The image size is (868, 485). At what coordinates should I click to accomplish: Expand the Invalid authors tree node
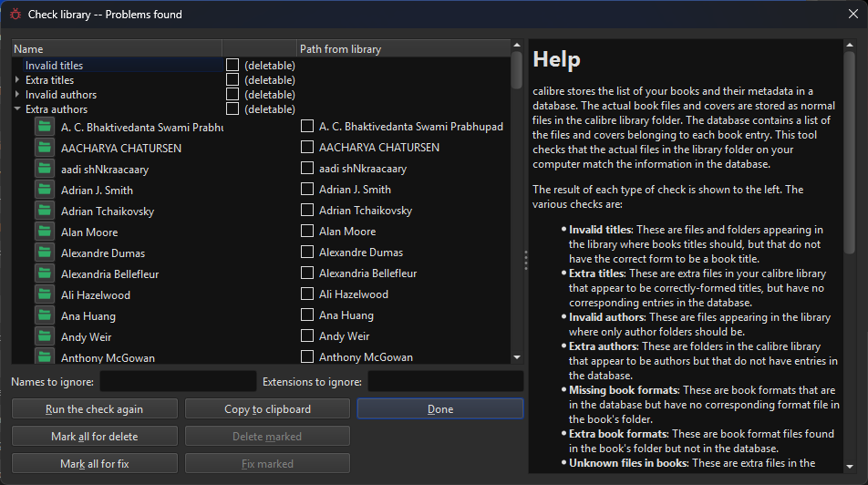coord(17,94)
